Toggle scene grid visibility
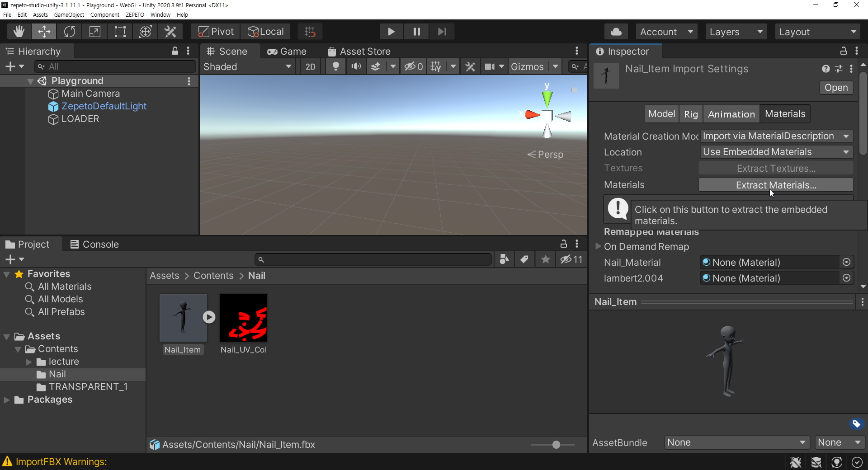 click(x=436, y=67)
